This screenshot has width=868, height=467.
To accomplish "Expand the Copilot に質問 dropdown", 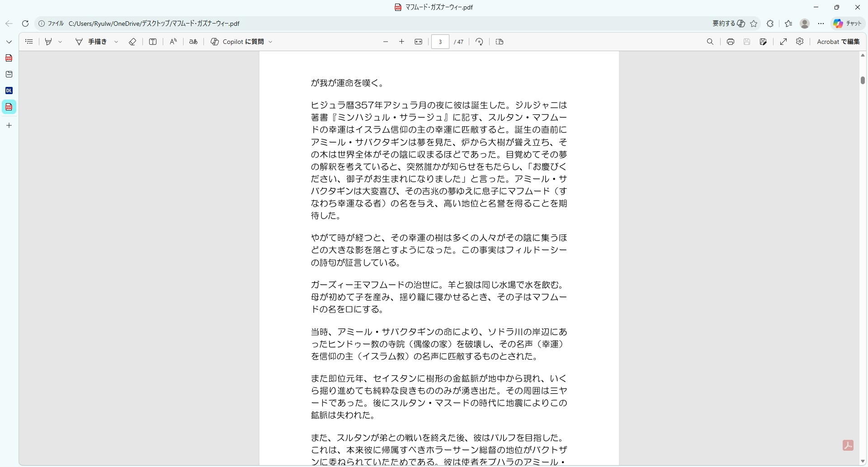I will [x=270, y=42].
